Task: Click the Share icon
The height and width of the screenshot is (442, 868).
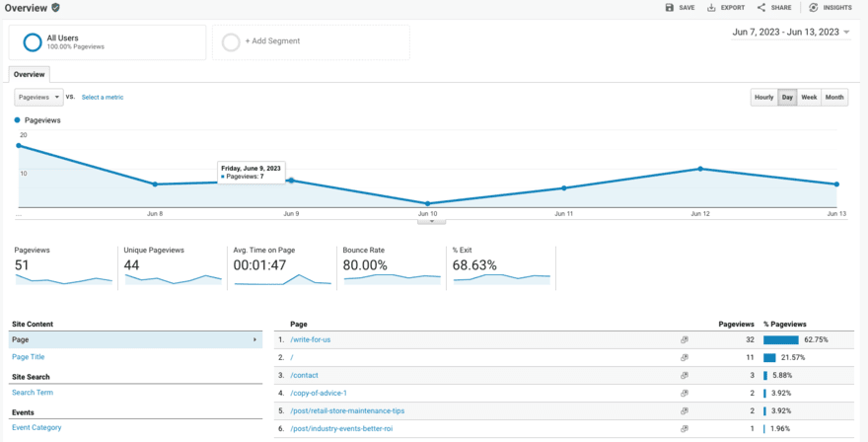Action: [761, 8]
